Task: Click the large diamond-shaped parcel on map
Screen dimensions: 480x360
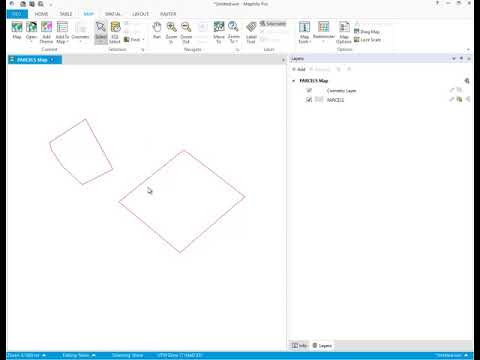Action: pyautogui.click(x=182, y=203)
